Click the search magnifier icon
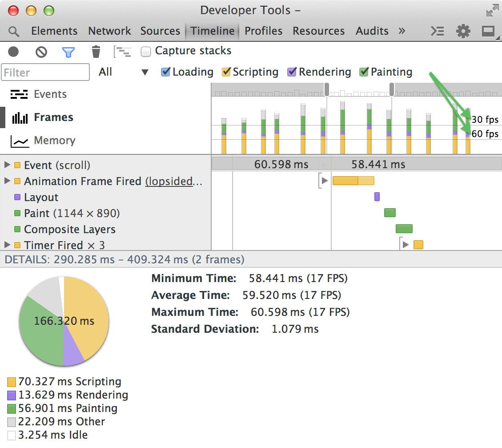 [x=14, y=32]
